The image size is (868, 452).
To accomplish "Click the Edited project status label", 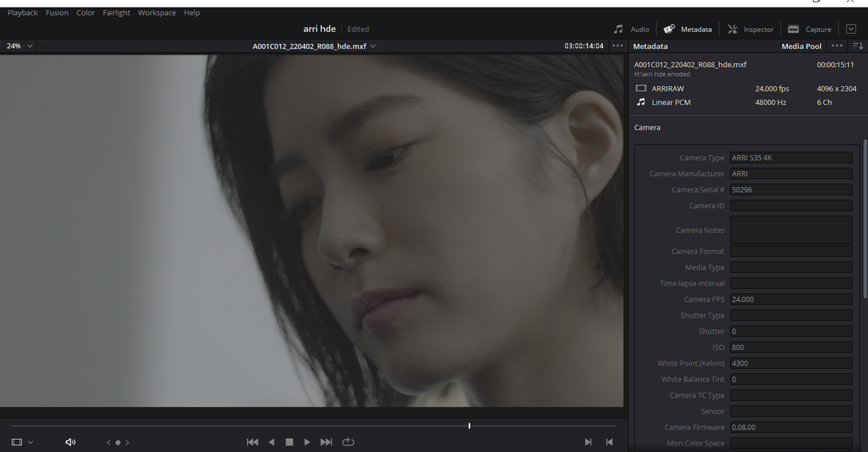I will [358, 29].
